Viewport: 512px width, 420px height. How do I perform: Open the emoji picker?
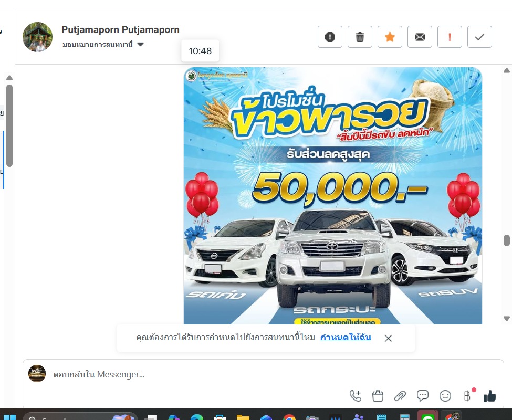(445, 396)
